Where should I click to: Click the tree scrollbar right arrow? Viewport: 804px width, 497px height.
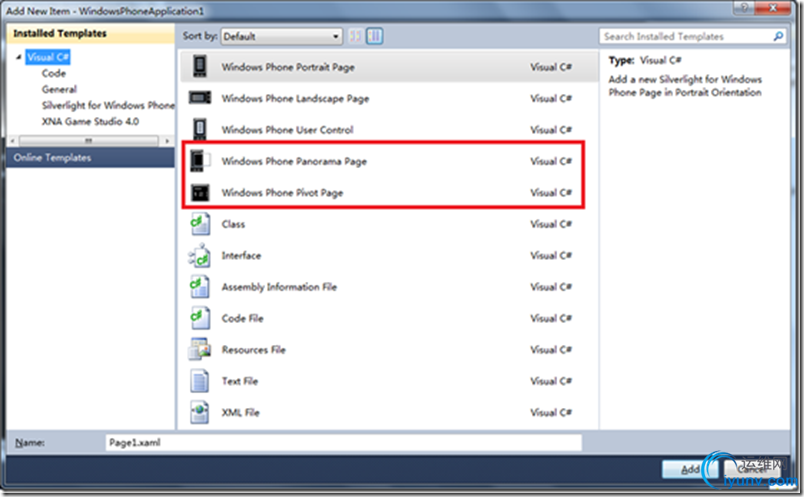[x=167, y=140]
